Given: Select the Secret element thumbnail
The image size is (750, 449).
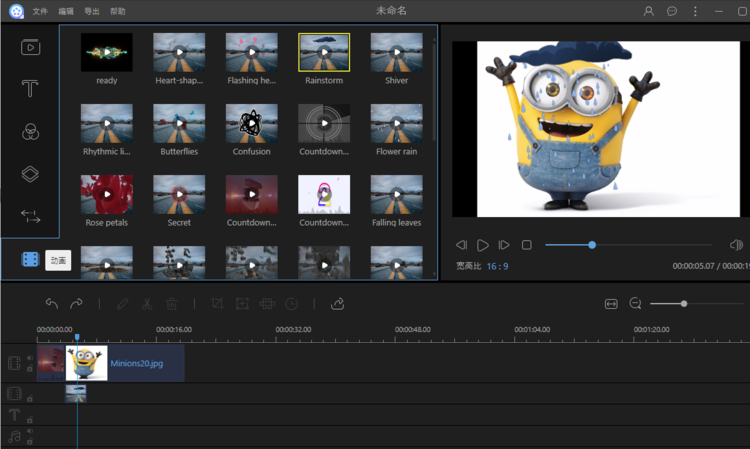Looking at the screenshot, I should pos(179,195).
